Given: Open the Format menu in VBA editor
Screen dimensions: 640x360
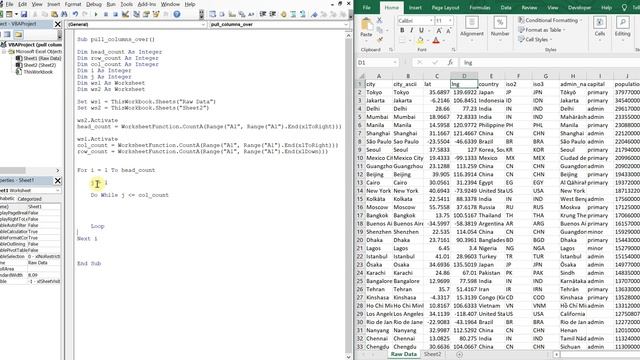Looking at the screenshot, I should coord(73,4).
